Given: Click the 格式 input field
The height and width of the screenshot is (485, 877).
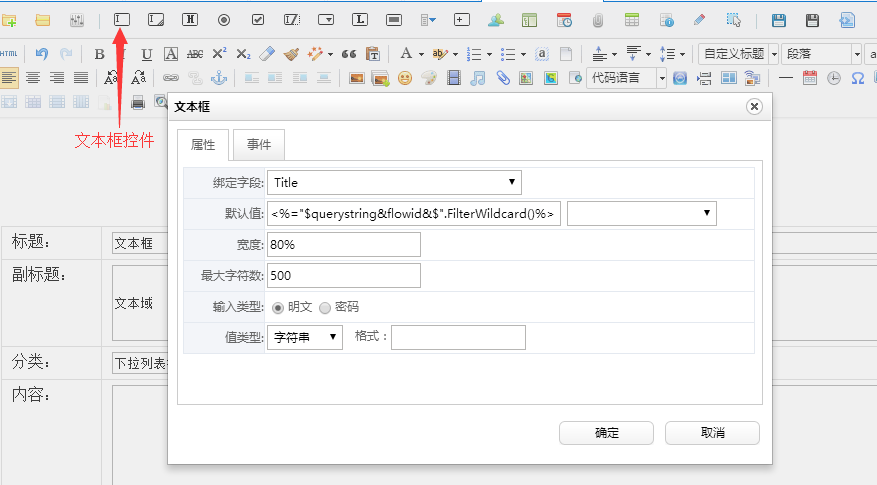Looking at the screenshot, I should (458, 337).
